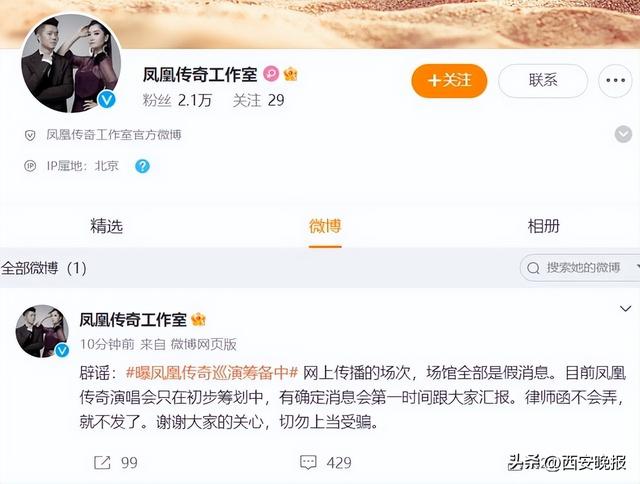Open the three-dots more options button
Screen dimensions: 640x484
click(x=615, y=80)
